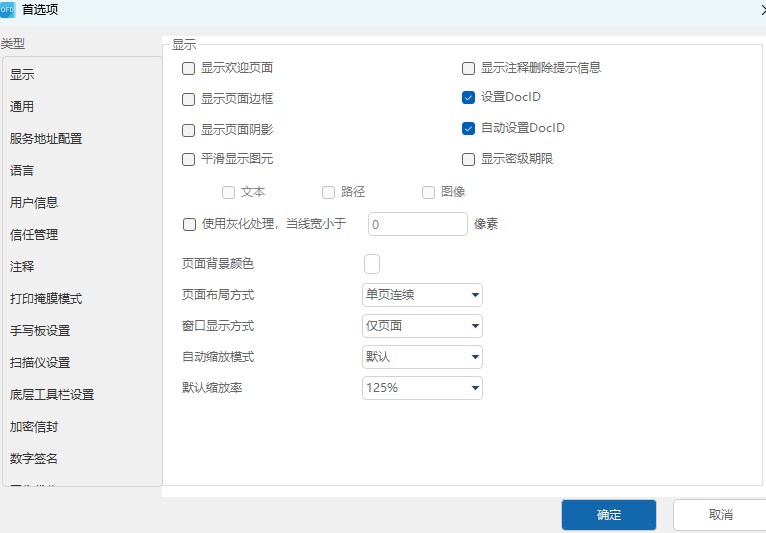Open 默认缩放率 125% dropdown
Image resolution: width=766 pixels, height=533 pixels.
tap(422, 387)
